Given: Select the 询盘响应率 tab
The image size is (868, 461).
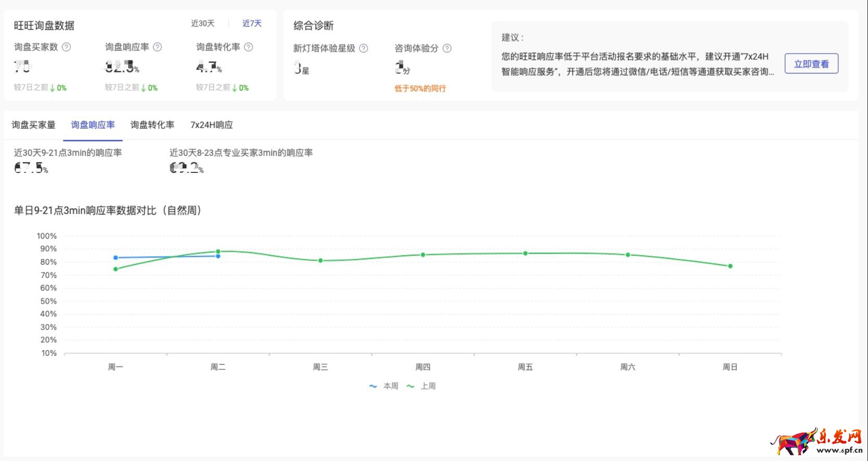Looking at the screenshot, I should point(93,125).
